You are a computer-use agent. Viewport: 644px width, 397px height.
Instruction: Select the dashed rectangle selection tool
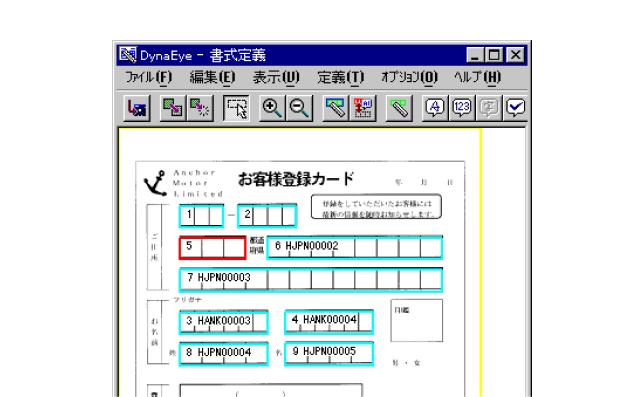click(236, 108)
